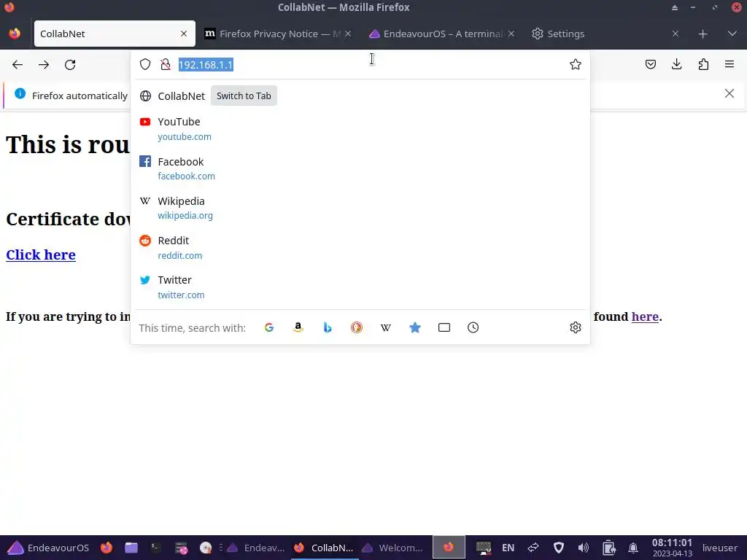This screenshot has height=560, width=747.
Task: Open the terminal from the taskbar
Action: [x=156, y=548]
